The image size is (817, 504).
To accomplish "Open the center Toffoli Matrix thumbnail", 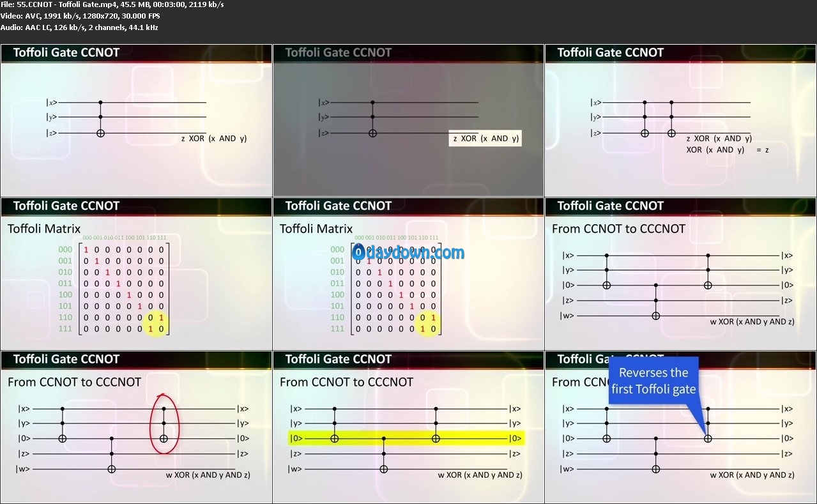I will click(408, 273).
